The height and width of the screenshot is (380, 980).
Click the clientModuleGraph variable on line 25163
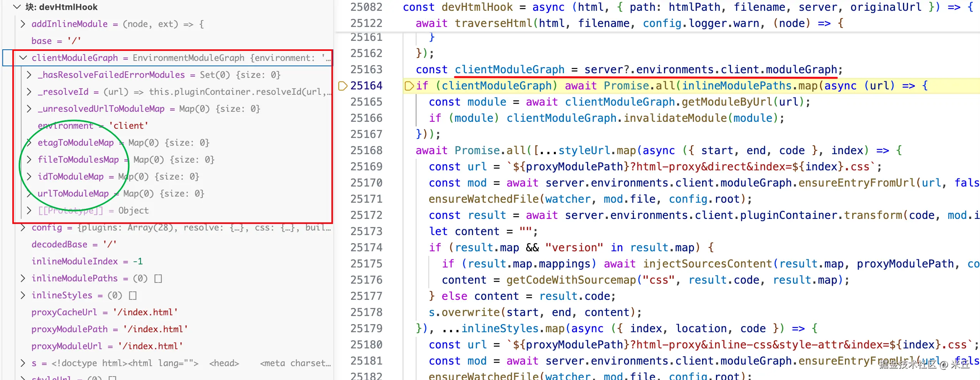pyautogui.click(x=510, y=69)
